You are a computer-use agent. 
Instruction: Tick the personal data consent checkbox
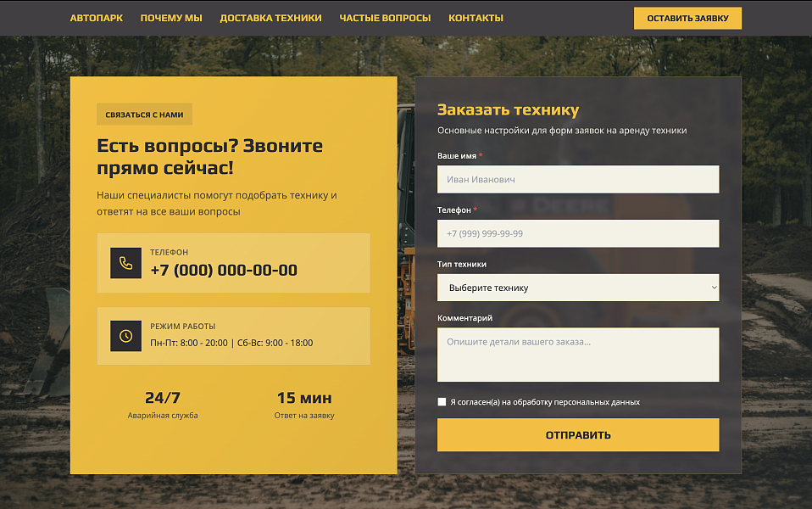coord(442,402)
